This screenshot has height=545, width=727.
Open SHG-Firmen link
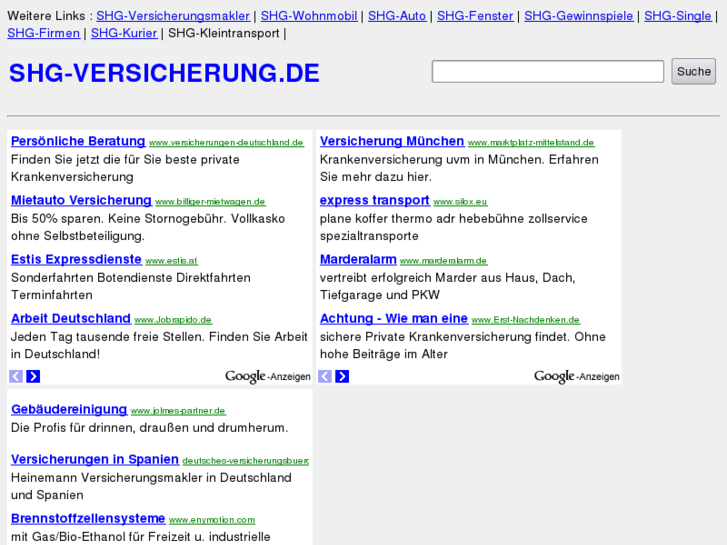[x=44, y=33]
